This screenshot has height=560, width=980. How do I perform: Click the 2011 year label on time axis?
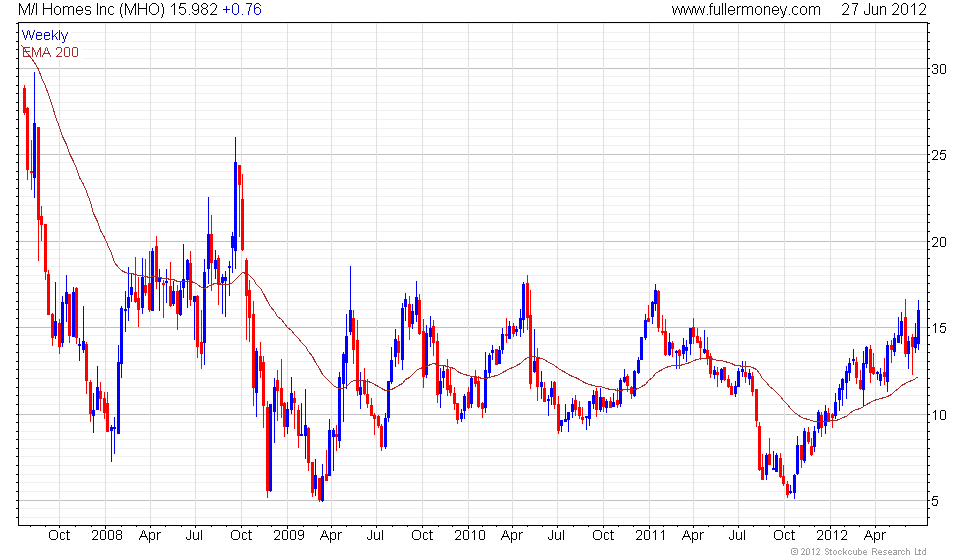[651, 535]
